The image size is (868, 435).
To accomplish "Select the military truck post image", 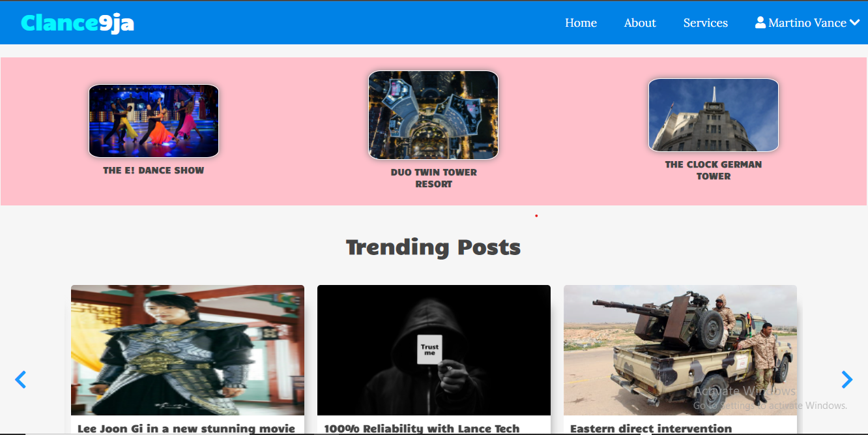I will click(x=680, y=350).
